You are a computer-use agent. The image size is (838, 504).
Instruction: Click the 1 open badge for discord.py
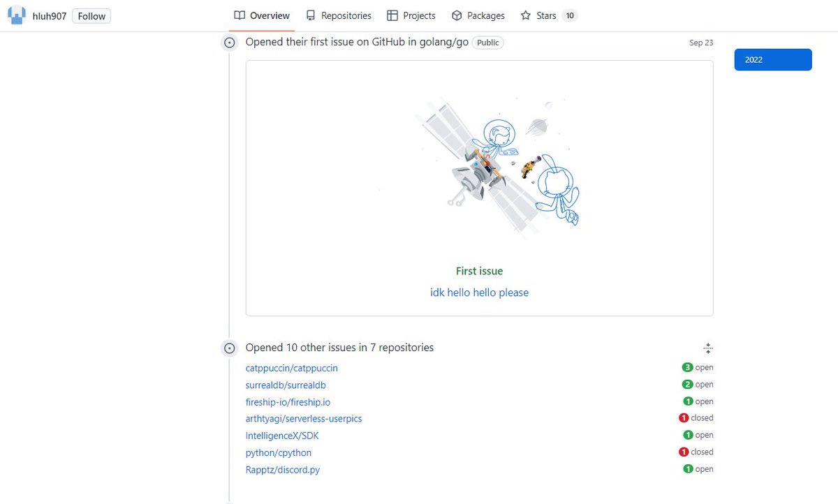(698, 469)
